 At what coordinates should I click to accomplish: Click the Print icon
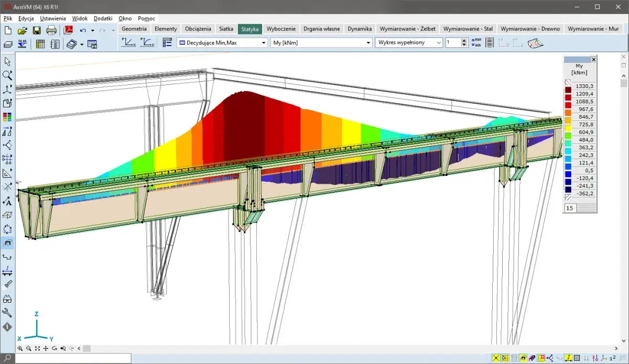tap(51, 30)
